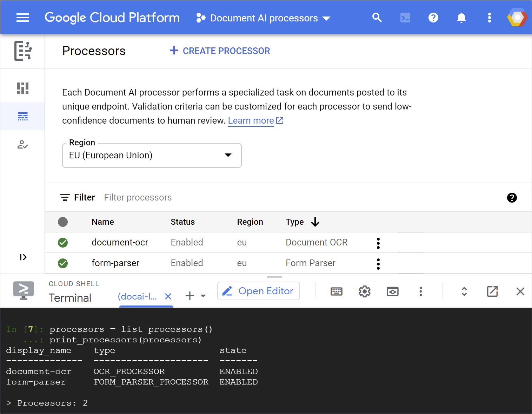This screenshot has height=414, width=532.
Task: Open the document-ocr row actions menu
Action: [378, 243]
